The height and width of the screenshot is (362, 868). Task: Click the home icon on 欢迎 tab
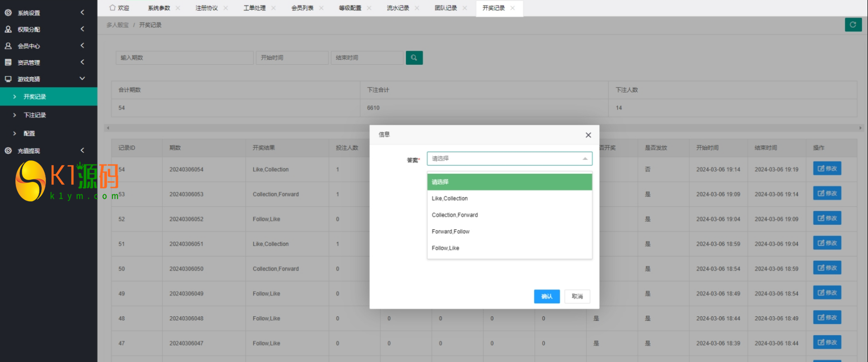[x=113, y=8]
